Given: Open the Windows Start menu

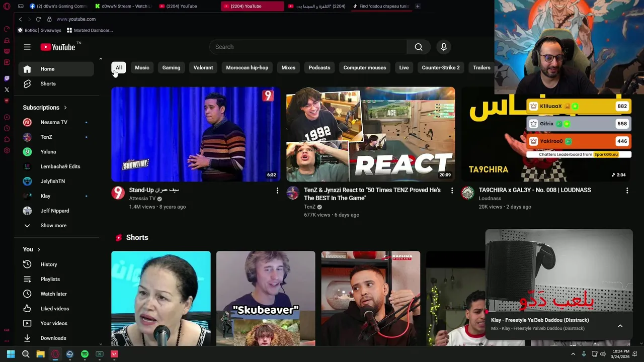Looking at the screenshot, I should 11,354.
